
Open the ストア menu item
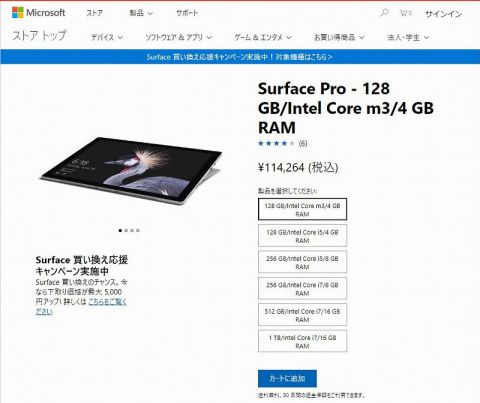pos(95,13)
